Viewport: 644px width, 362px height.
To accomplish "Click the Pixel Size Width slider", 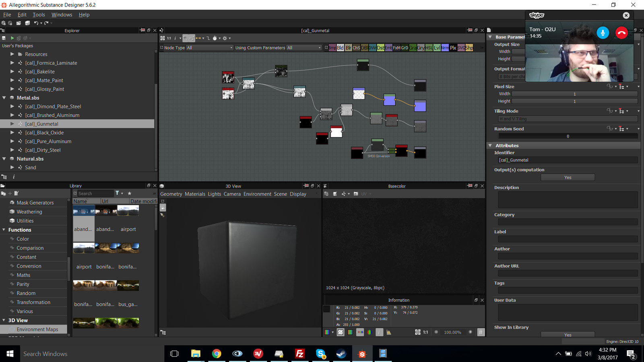I will 574,94.
